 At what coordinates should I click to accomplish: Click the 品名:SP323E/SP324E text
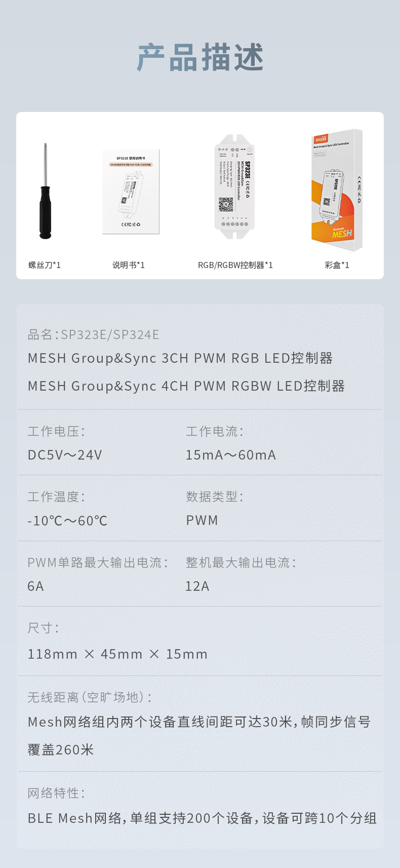pos(94,334)
